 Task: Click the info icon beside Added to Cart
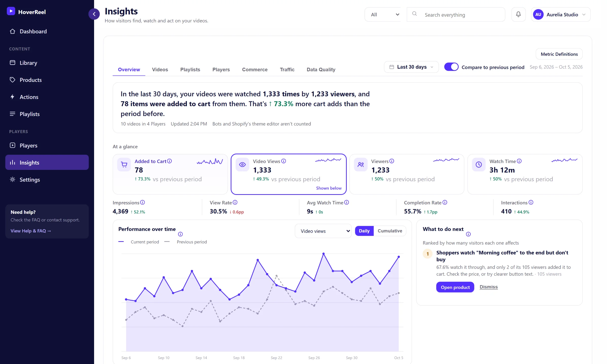coord(169,161)
